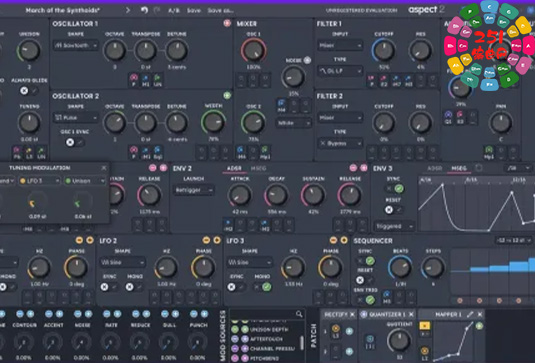Click the plus icon above Contour macro
535x363 pixels.
coord(30,314)
